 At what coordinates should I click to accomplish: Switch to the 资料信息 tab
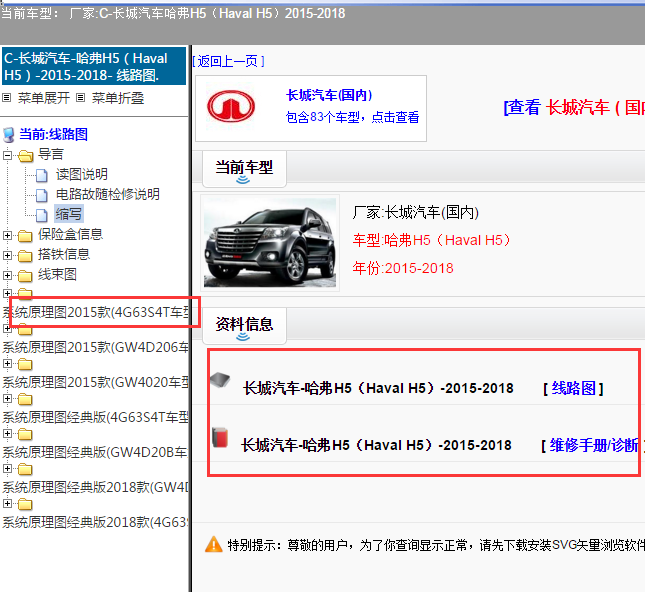244,325
